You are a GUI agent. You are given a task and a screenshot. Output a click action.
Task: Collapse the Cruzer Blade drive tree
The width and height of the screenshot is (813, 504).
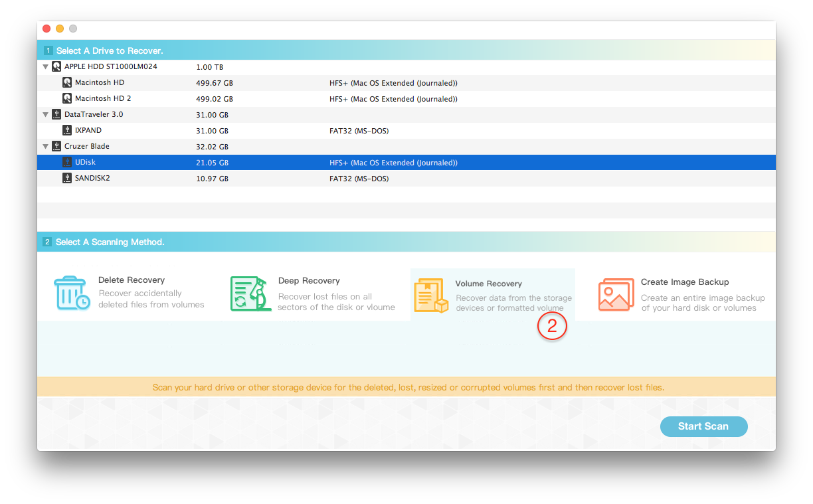(x=45, y=147)
